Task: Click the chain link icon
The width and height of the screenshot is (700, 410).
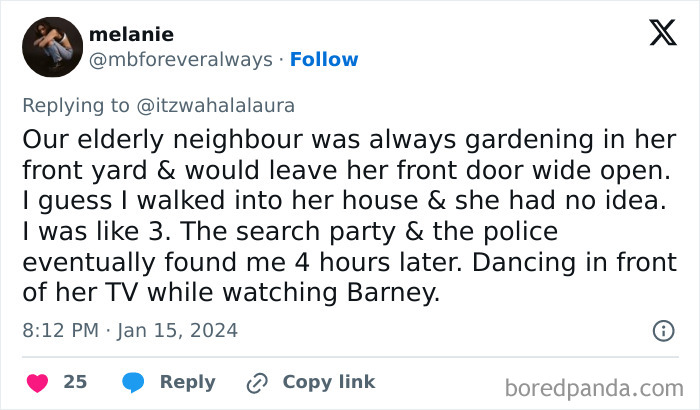Action: [x=257, y=382]
